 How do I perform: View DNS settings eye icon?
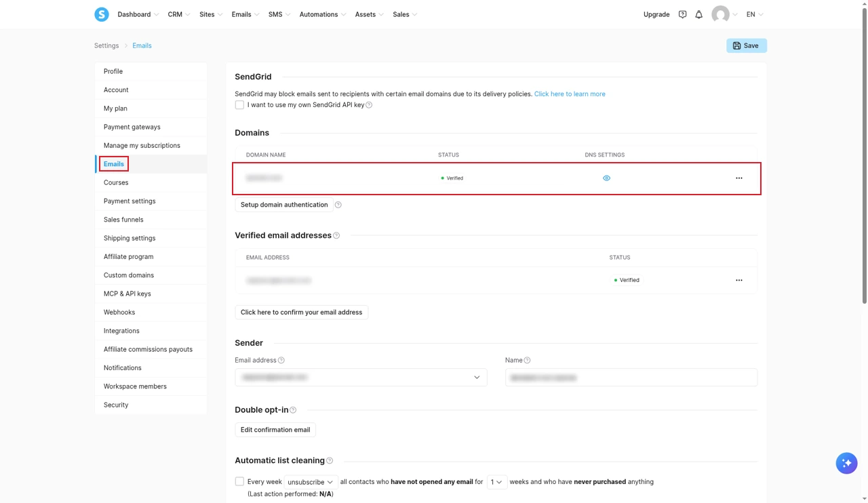[x=606, y=178]
